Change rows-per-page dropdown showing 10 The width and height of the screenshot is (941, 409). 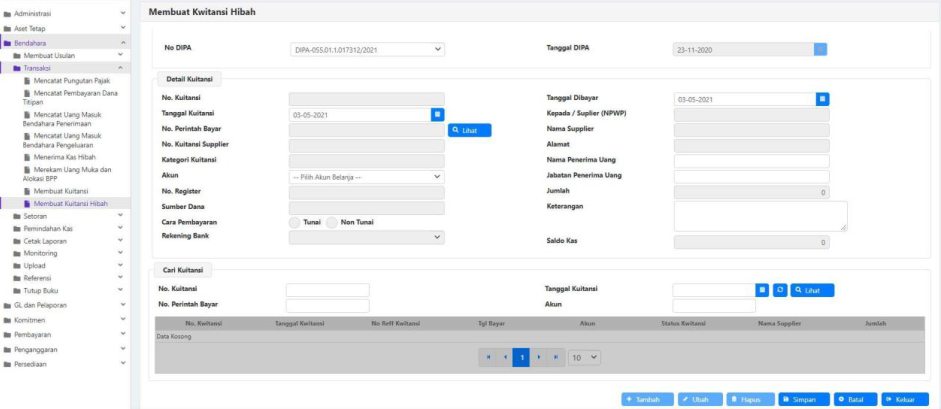pyautogui.click(x=584, y=357)
